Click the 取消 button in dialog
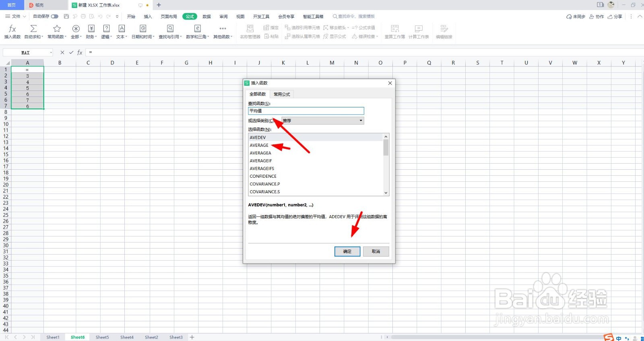This screenshot has width=644, height=341. coord(376,251)
